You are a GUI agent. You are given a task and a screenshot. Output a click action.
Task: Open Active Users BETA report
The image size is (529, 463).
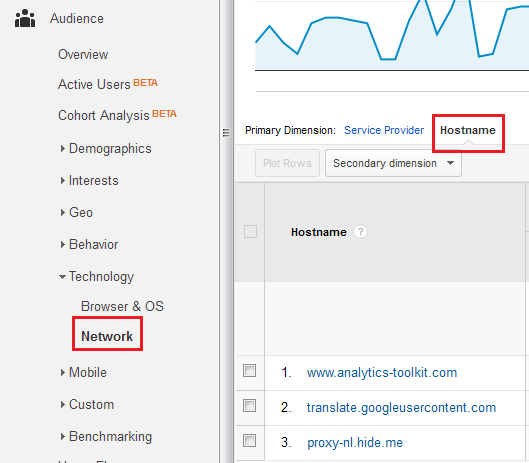(x=108, y=84)
